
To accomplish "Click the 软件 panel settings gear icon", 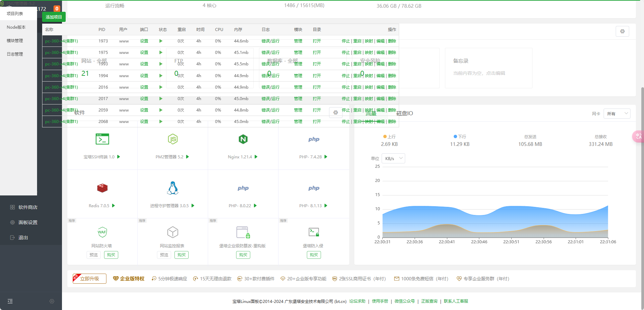I will pos(335,113).
